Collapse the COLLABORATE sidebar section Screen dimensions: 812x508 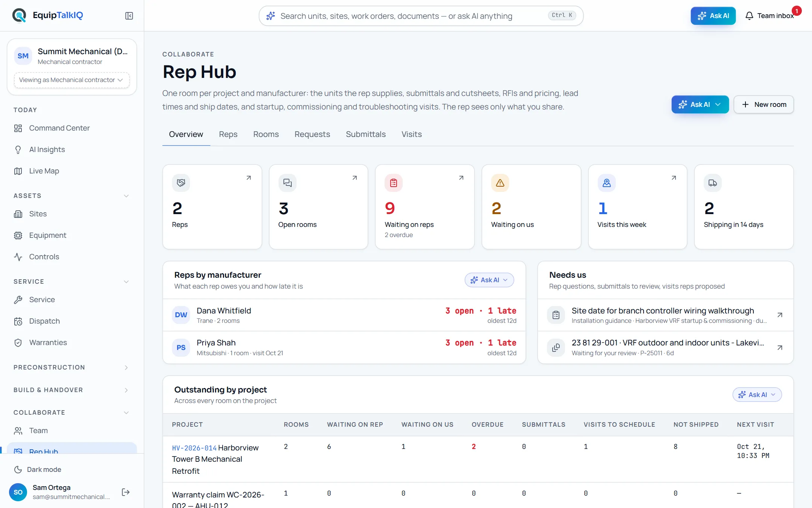click(x=126, y=412)
